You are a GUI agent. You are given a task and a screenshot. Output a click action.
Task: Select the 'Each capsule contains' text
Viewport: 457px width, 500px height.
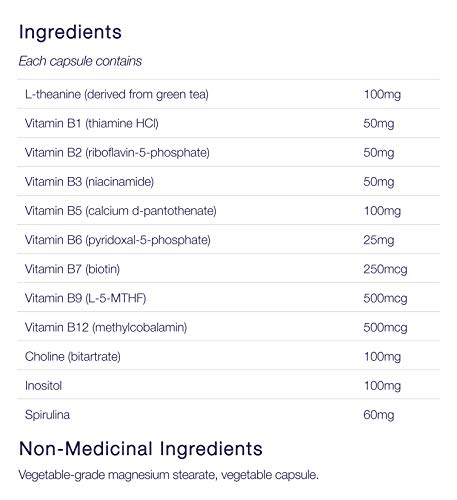(80, 61)
